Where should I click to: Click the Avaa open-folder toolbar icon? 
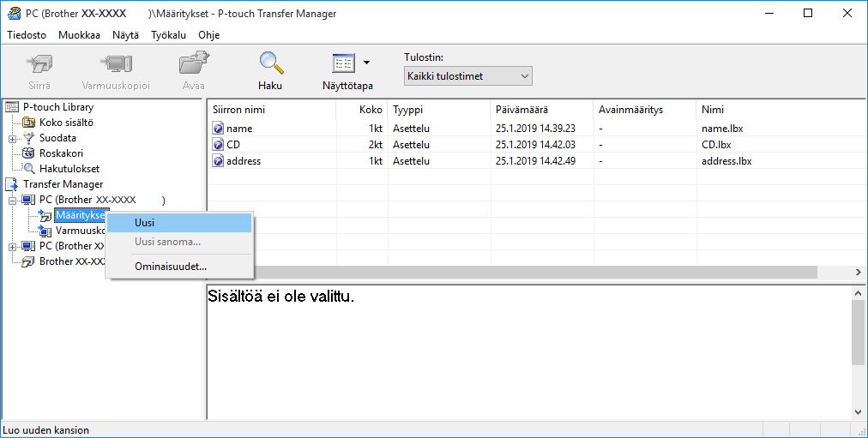(x=194, y=63)
